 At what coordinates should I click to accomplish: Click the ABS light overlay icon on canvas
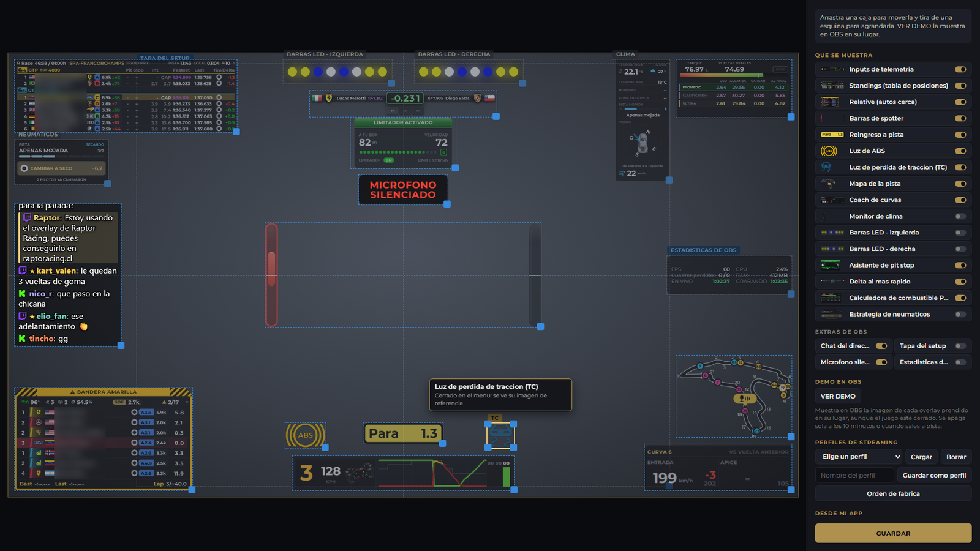(x=306, y=435)
